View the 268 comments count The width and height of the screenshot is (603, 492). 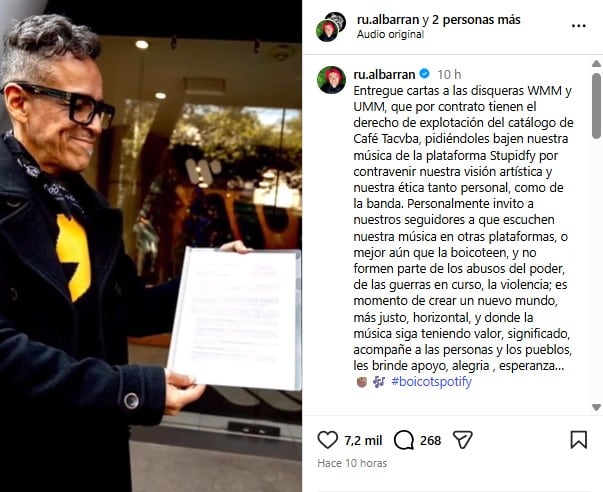point(430,440)
